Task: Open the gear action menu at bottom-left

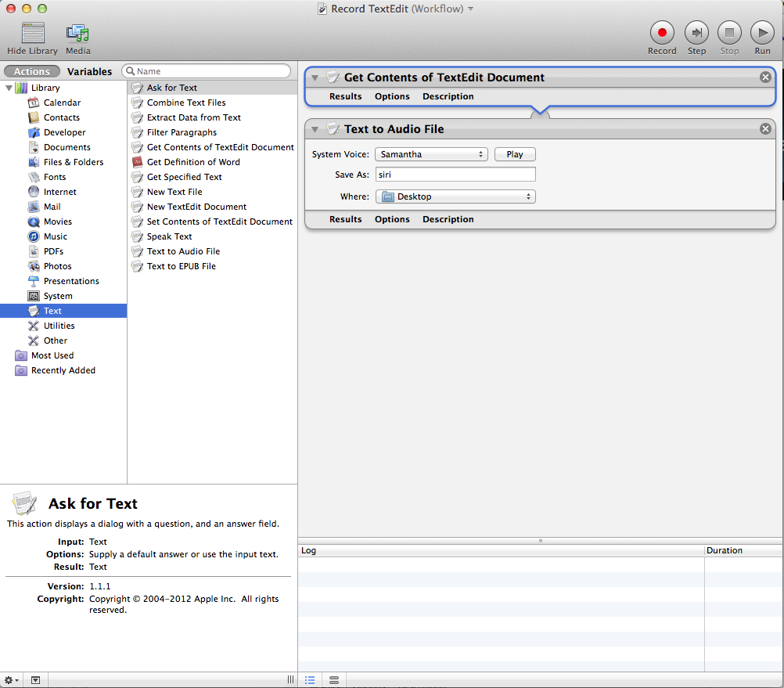Action: pos(12,680)
